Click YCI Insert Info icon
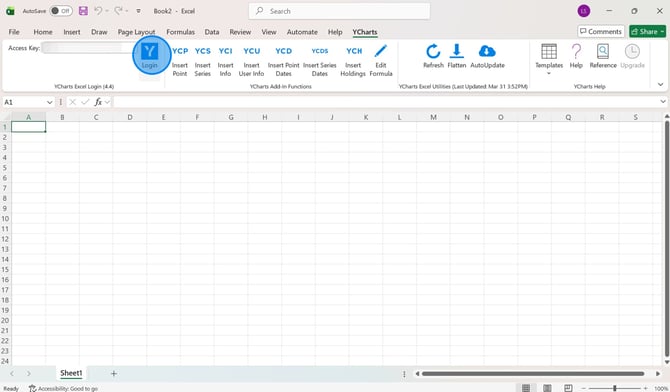This screenshot has height=392, width=670. [226, 51]
